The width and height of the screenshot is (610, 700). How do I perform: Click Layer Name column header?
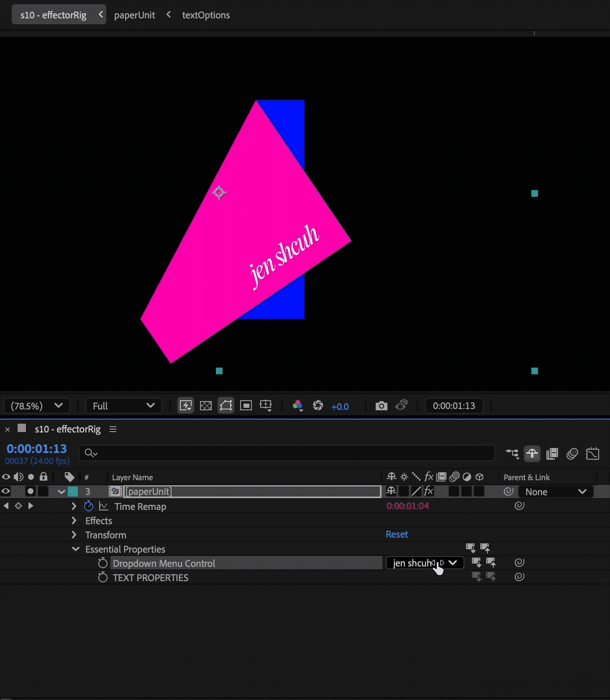click(132, 477)
